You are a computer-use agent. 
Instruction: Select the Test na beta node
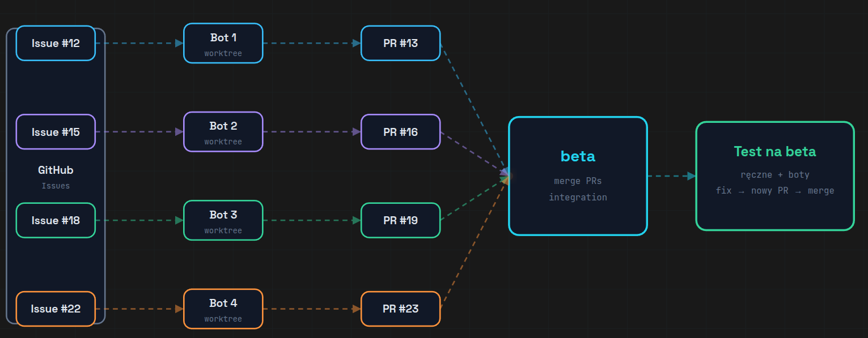pos(774,176)
